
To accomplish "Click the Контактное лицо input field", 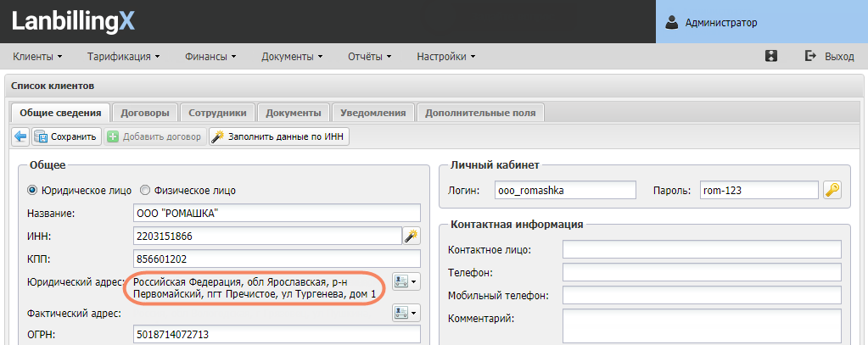I will click(x=702, y=249).
